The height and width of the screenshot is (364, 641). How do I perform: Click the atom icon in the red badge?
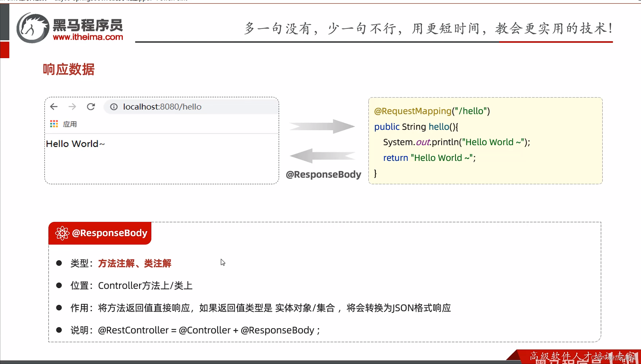coord(62,233)
